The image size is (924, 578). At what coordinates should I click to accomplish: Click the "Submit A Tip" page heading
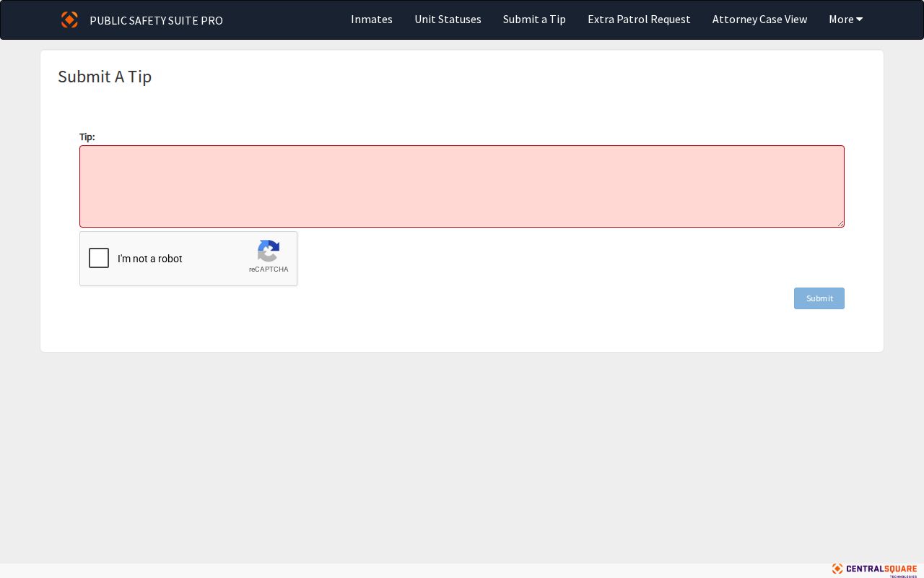[105, 77]
